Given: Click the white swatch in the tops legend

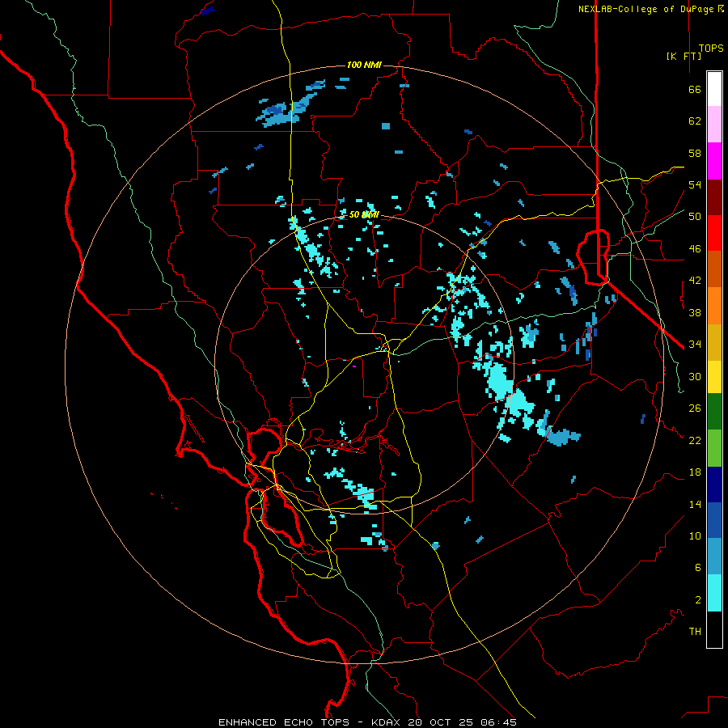Looking at the screenshot, I should [x=714, y=89].
